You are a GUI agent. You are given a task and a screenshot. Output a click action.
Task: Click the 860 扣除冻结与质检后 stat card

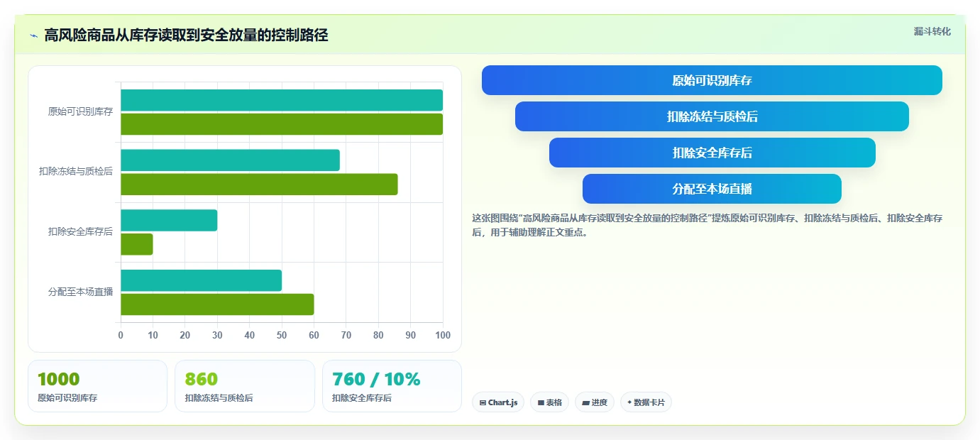(x=245, y=386)
